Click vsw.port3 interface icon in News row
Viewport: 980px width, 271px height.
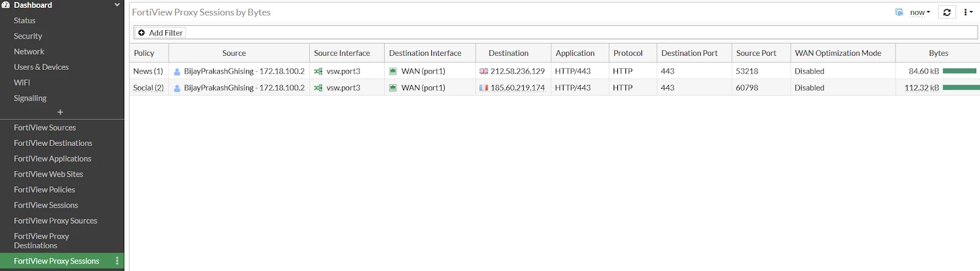tap(318, 72)
